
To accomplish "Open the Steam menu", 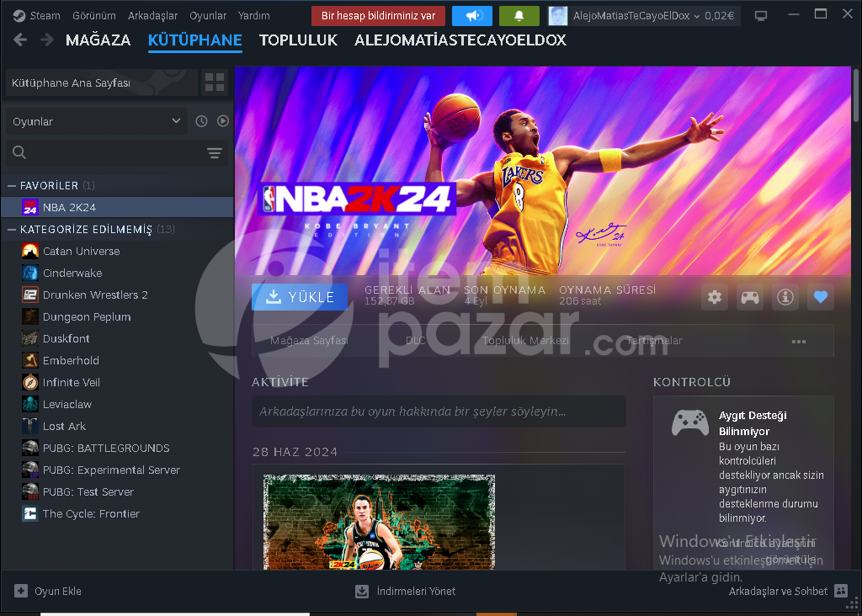I will click(x=45, y=16).
